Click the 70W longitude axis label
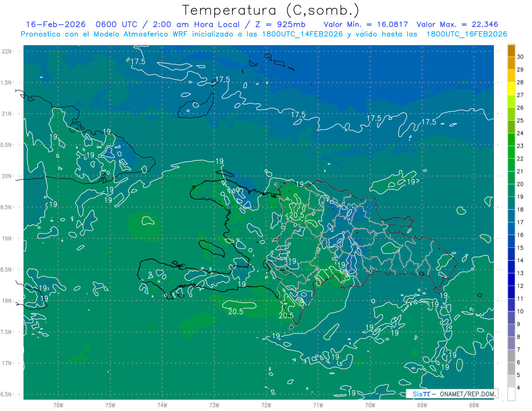532x411 pixels. [x=370, y=405]
